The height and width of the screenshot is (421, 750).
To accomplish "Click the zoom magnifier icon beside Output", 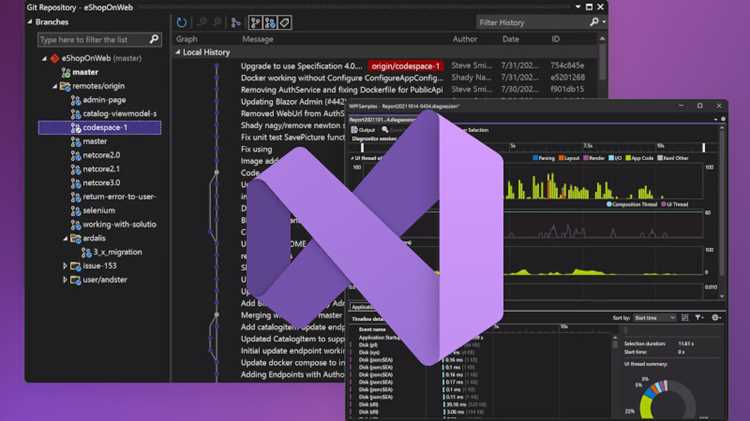I will pos(385,130).
